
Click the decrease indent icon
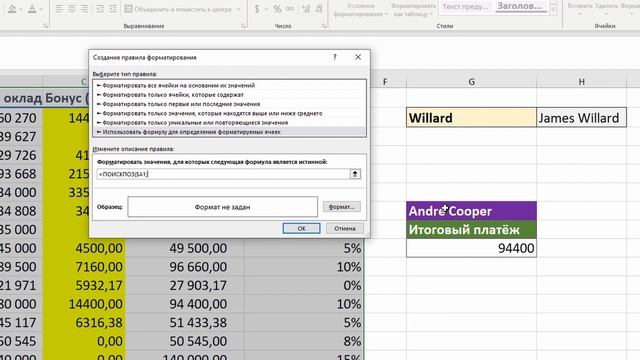tap(100, 9)
